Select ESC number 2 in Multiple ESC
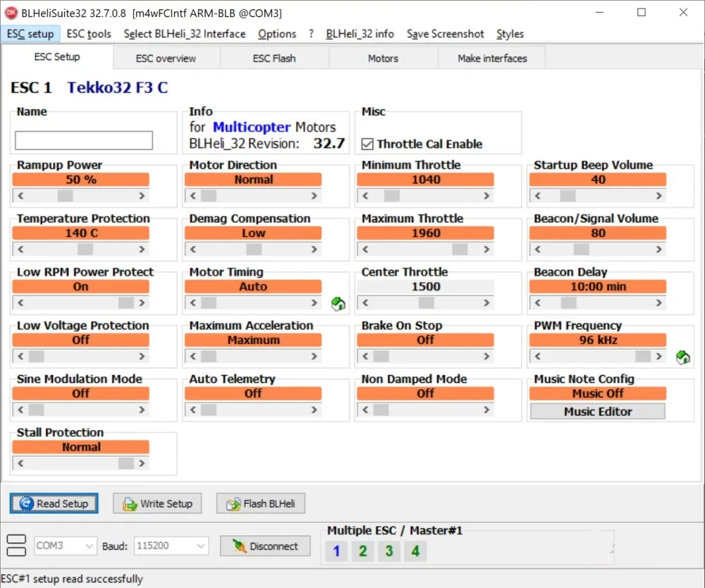This screenshot has height=588, width=705. (363, 551)
